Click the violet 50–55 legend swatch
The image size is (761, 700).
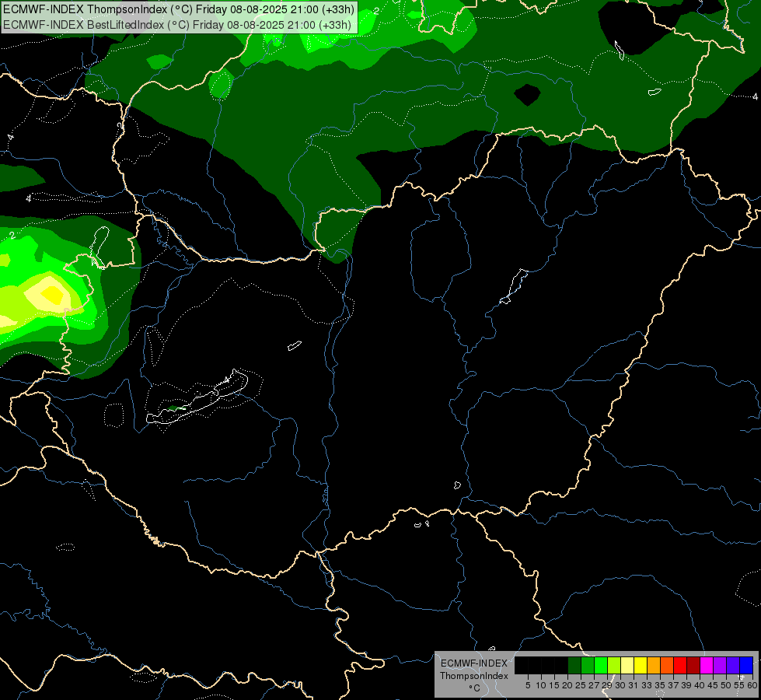click(733, 665)
